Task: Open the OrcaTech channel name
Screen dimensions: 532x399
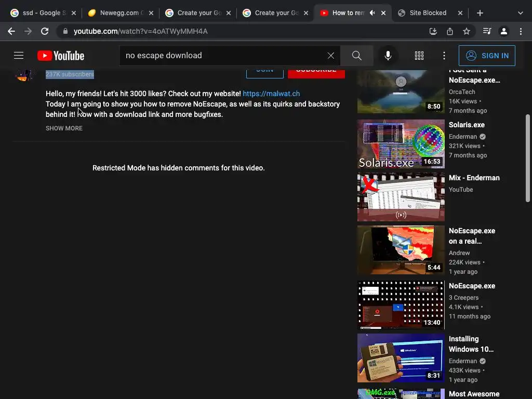Action: tap(462, 92)
